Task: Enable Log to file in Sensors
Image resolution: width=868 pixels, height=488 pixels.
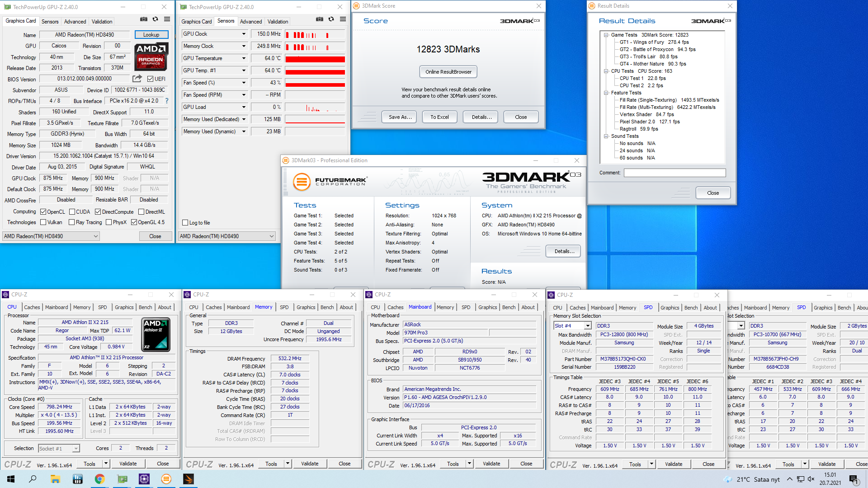Action: (x=185, y=222)
